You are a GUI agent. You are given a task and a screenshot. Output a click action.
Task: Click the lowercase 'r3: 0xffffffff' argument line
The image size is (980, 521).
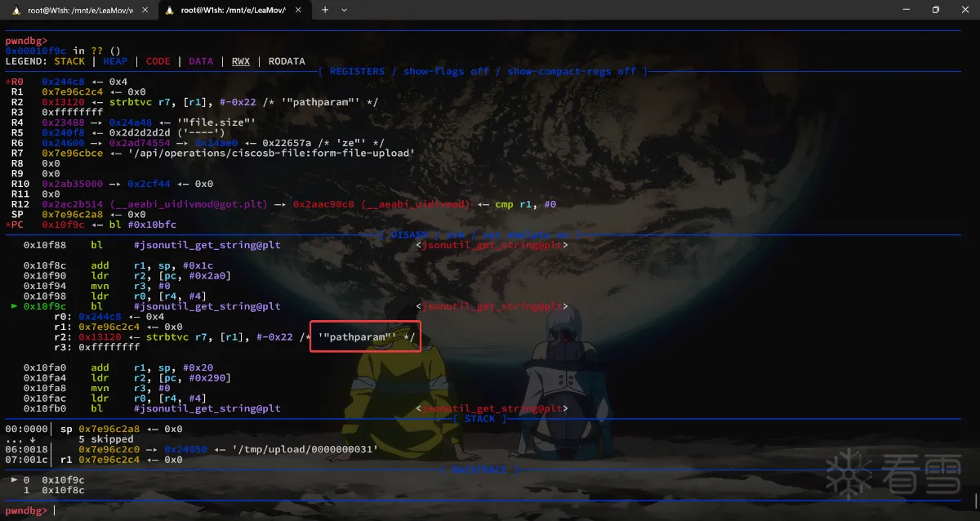[96, 347]
